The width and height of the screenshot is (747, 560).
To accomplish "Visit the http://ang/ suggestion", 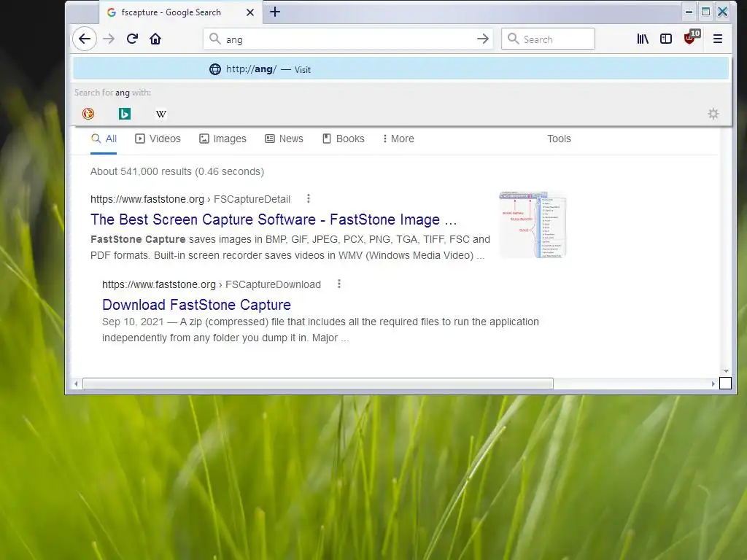I will pyautogui.click(x=400, y=69).
